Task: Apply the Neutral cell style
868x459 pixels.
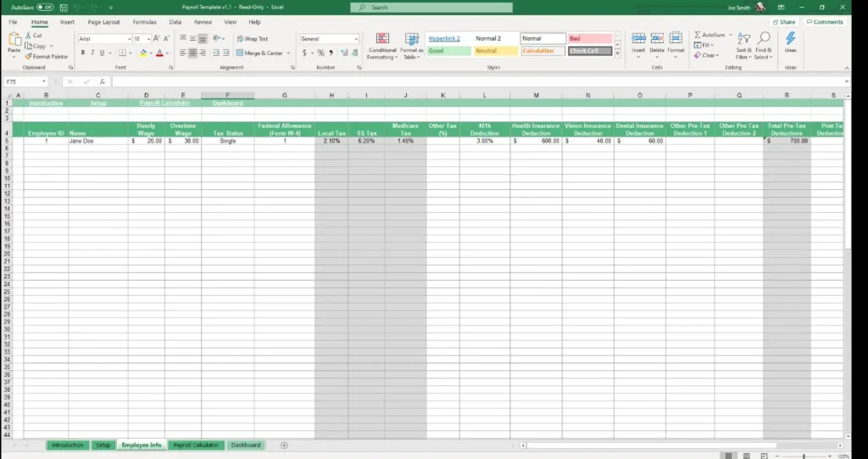Action: (496, 51)
